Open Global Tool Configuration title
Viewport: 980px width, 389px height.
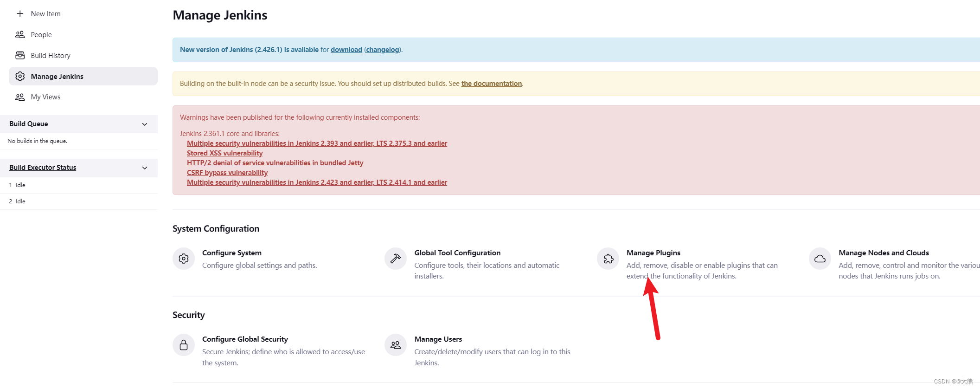[x=457, y=253]
